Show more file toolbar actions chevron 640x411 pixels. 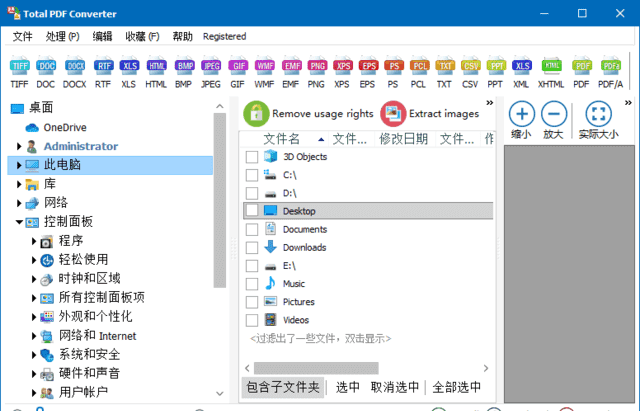(x=489, y=102)
